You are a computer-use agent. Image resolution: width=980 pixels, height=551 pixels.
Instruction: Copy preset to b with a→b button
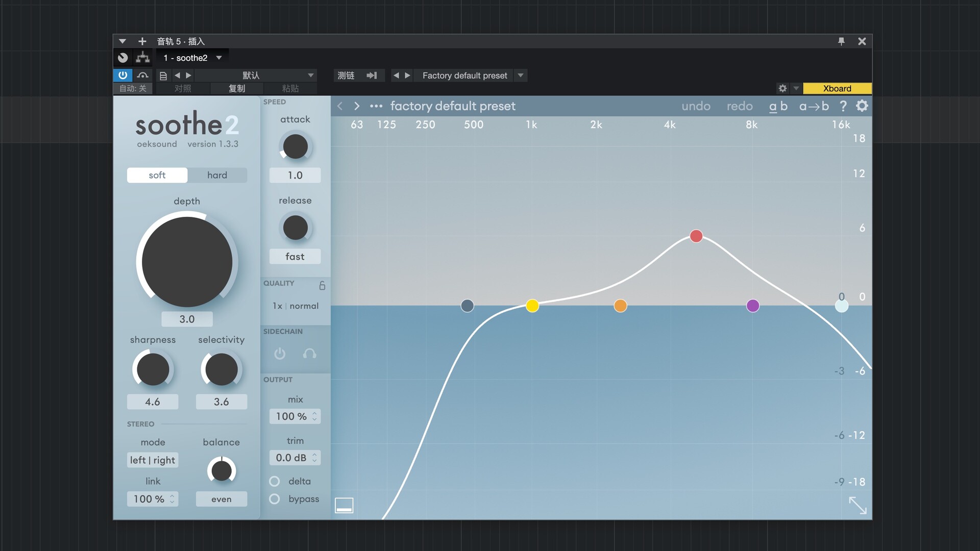[x=814, y=106]
